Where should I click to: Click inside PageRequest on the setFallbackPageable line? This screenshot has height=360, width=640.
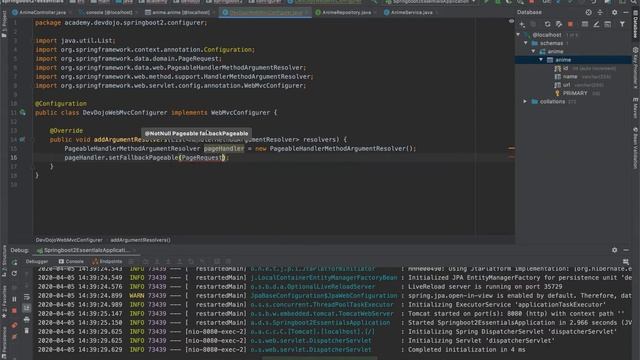coord(202,158)
